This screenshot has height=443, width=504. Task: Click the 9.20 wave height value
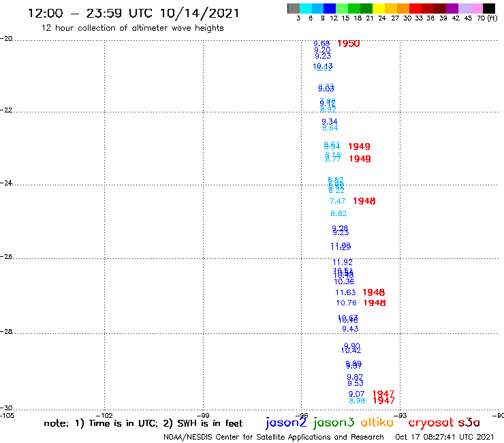(322, 50)
